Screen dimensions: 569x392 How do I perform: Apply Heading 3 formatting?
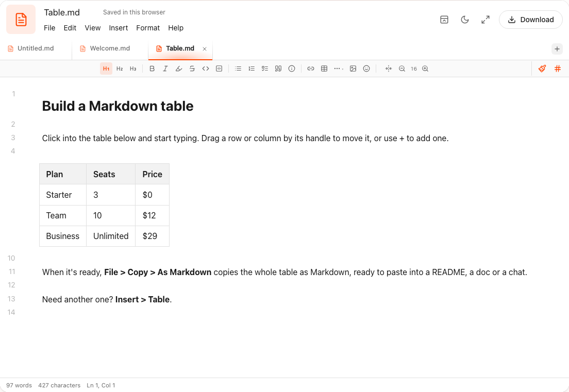click(133, 69)
